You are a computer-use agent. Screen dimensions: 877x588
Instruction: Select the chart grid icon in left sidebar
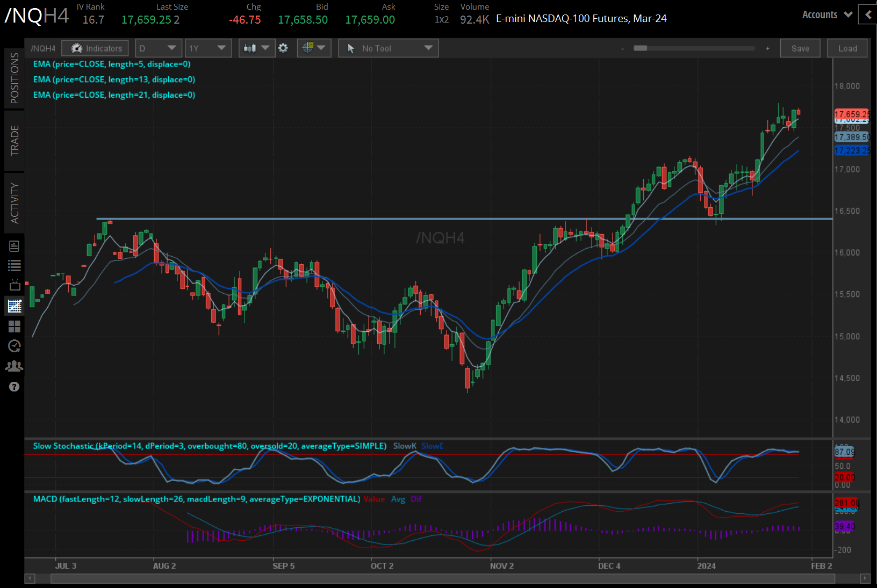[15, 306]
